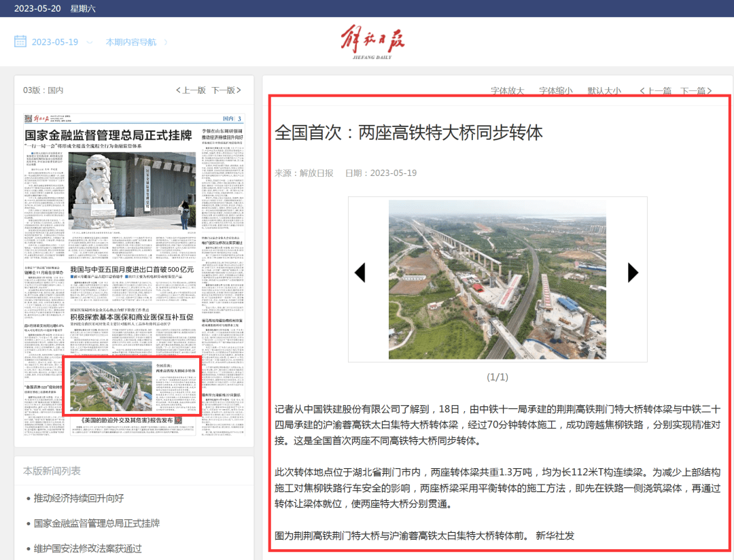Click the calendar icon beside 2023-05-19
Image resolution: width=734 pixels, height=560 pixels.
click(x=20, y=41)
